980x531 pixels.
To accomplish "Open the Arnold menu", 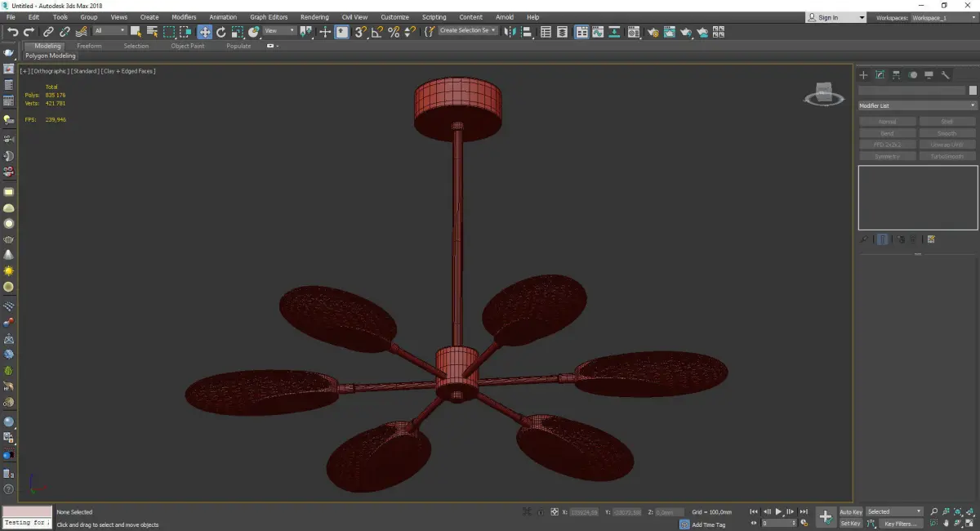I will click(505, 17).
